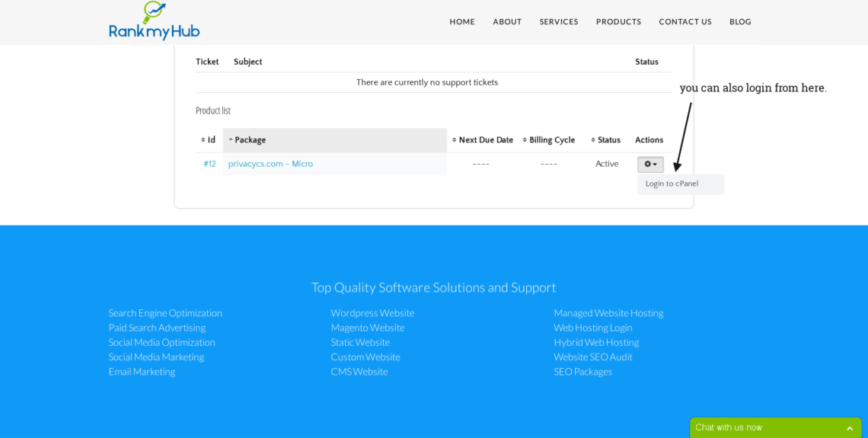Viewport: 868px width, 438px height.
Task: Sort by Billing Cycle column
Action: 549,140
